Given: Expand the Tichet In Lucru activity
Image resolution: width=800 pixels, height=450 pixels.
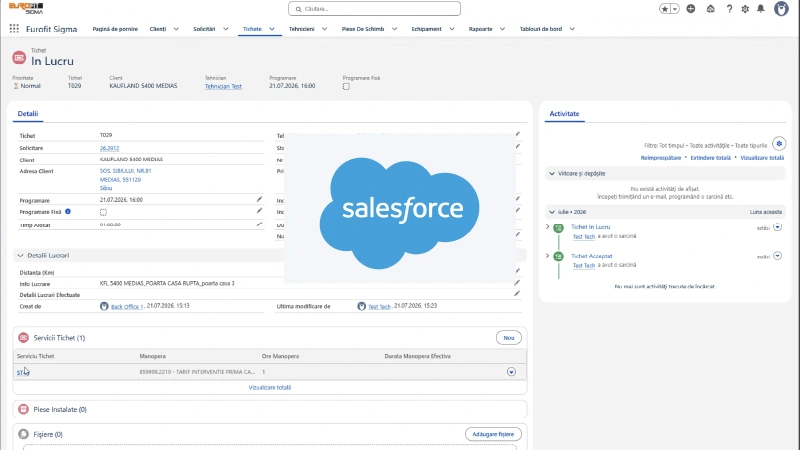Looking at the screenshot, I should click(547, 227).
